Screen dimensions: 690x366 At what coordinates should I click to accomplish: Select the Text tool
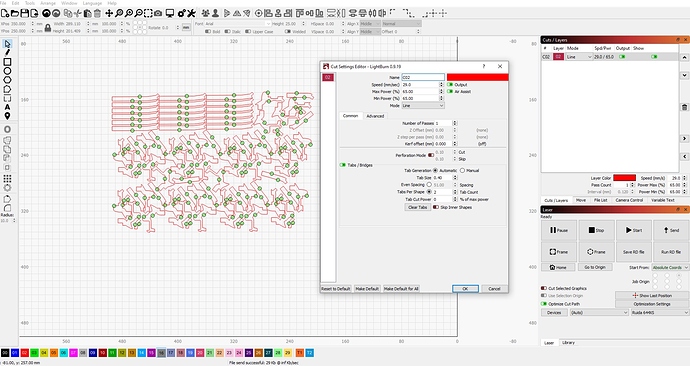7,107
